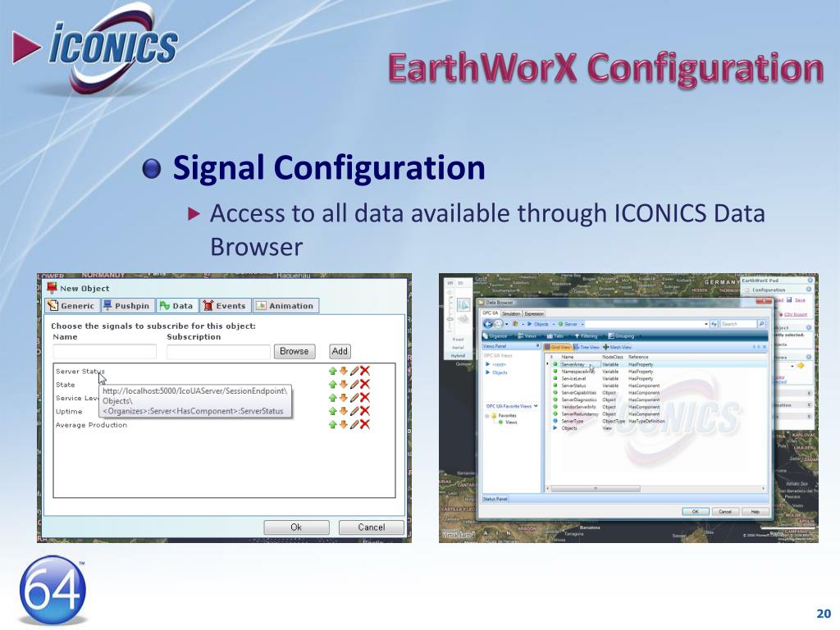Select the Data tab
This screenshot has width=840, height=630.
click(x=177, y=306)
